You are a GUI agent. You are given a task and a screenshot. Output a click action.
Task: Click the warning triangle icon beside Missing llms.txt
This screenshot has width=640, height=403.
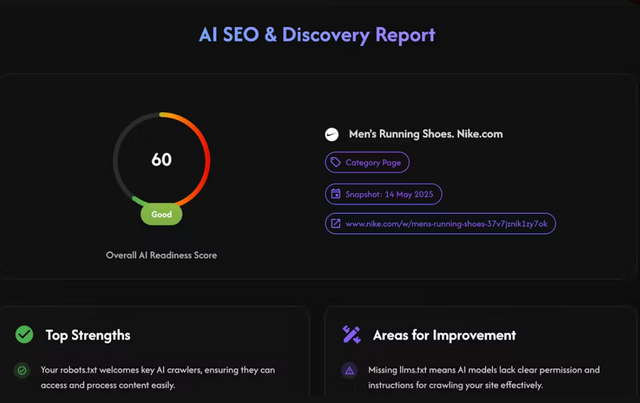pyautogui.click(x=349, y=370)
